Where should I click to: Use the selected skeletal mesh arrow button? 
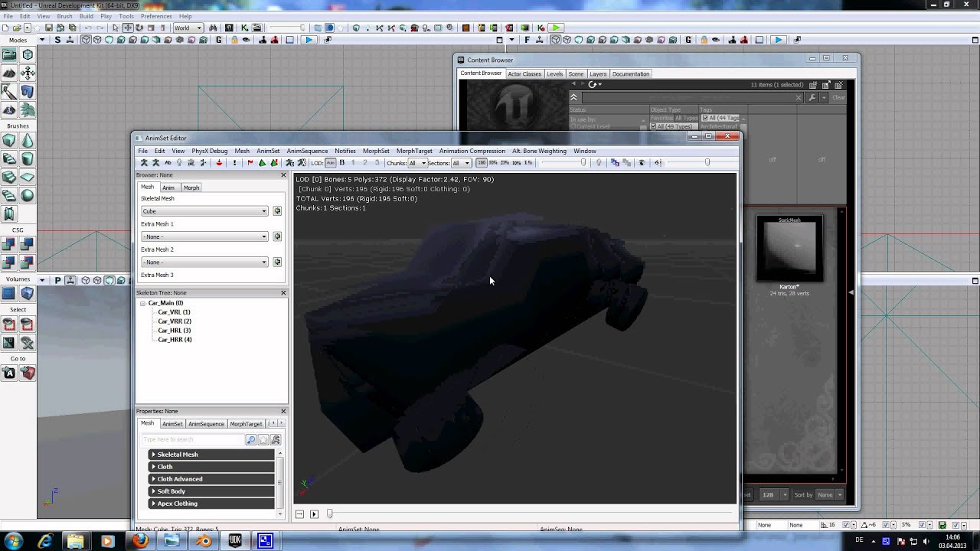[277, 211]
